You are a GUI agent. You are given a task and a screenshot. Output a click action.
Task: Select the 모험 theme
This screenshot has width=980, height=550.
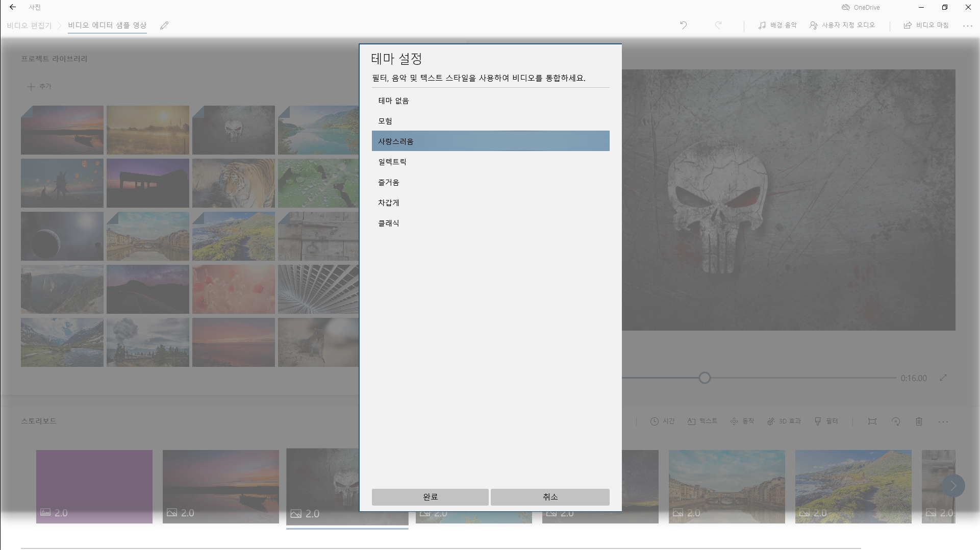point(491,121)
